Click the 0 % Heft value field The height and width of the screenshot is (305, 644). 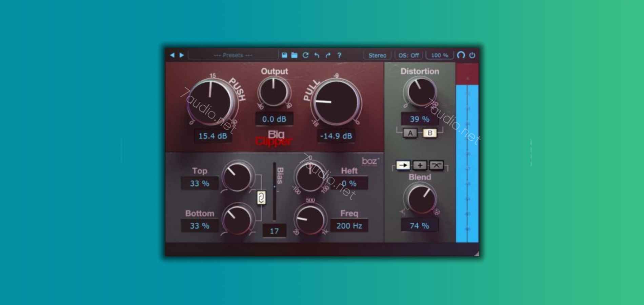click(349, 183)
